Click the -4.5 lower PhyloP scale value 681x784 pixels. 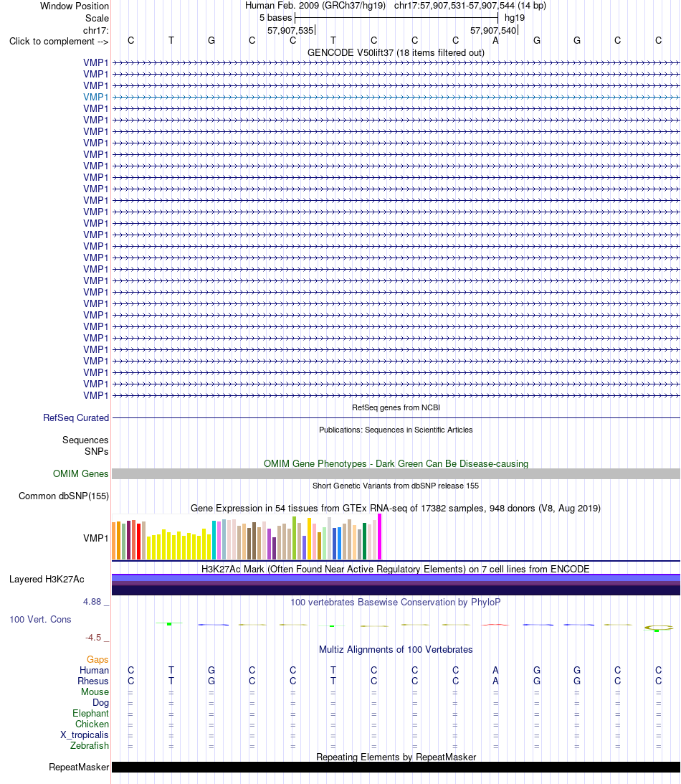[93, 638]
